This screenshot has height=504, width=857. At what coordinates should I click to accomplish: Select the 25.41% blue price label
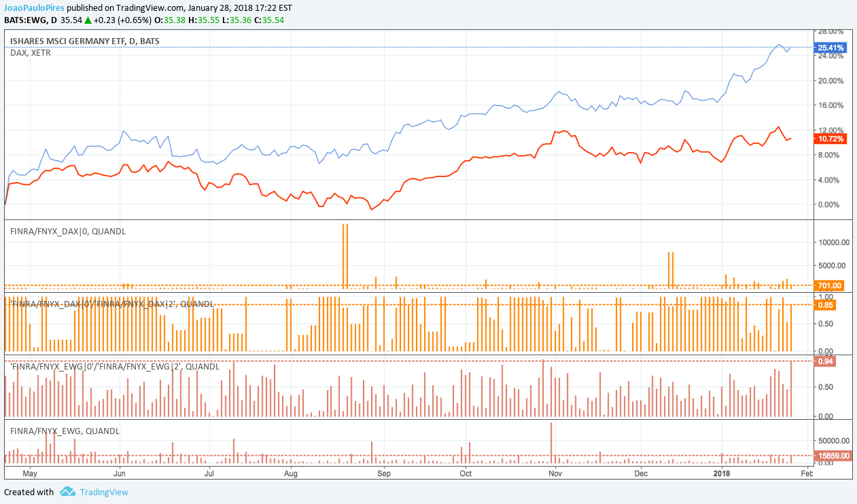831,48
